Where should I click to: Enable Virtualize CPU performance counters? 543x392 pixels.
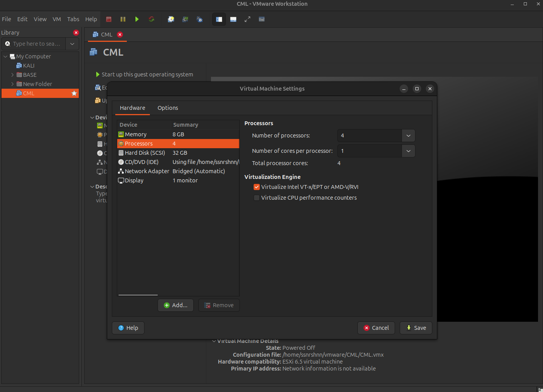tap(257, 198)
